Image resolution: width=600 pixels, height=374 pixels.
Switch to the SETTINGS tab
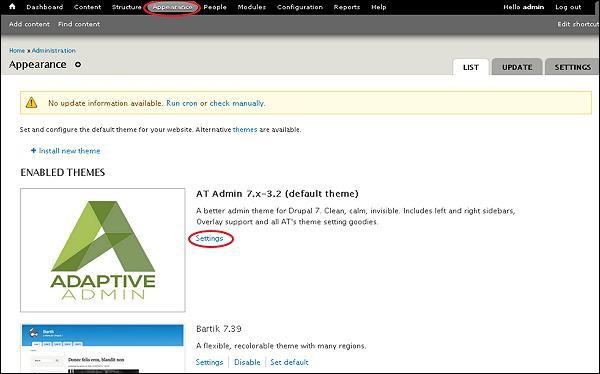[572, 67]
